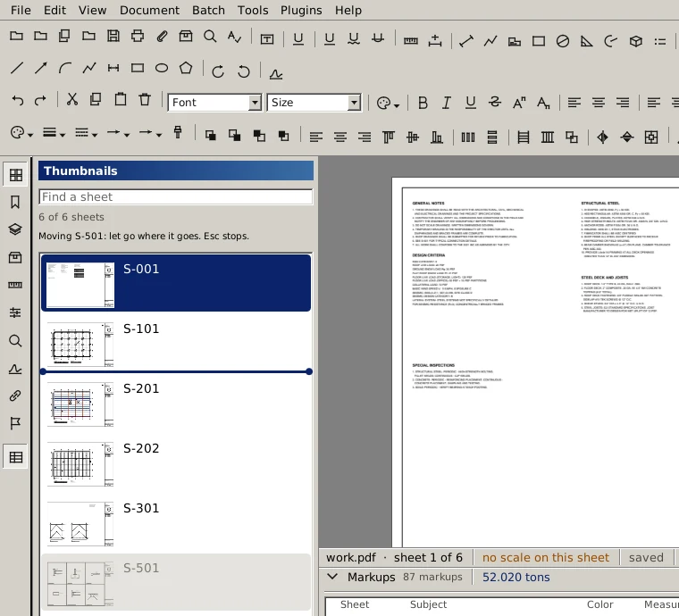Sort markups by Subject column
Viewport: 679px width, 616px height.
428,604
